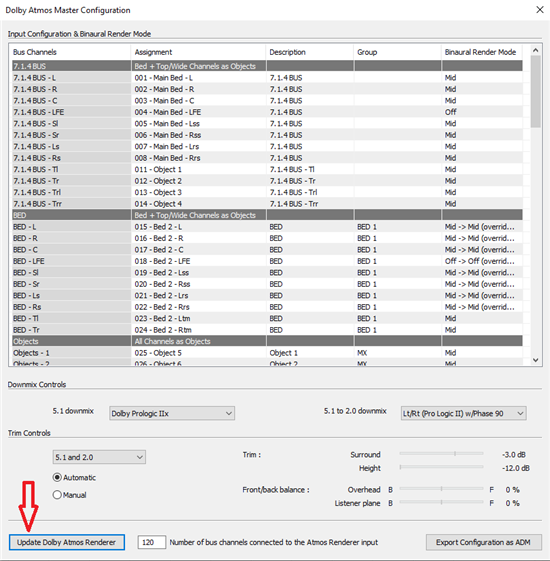Click the channel list vertical scrollbar thumb
This screenshot has width=550, height=561.
click(x=535, y=92)
